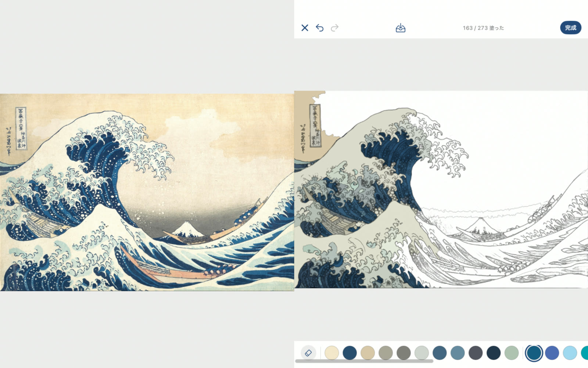This screenshot has height=368, width=588.
Task: Select the eraser tool
Action: (308, 353)
